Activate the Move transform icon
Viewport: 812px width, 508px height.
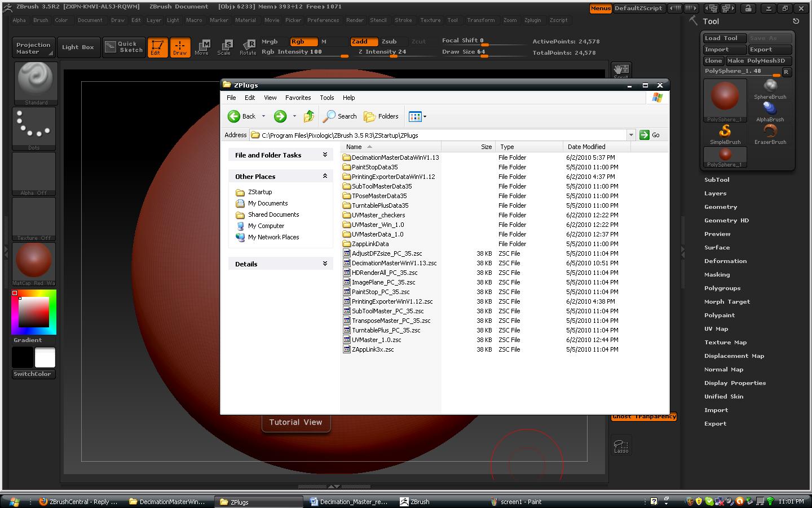202,47
